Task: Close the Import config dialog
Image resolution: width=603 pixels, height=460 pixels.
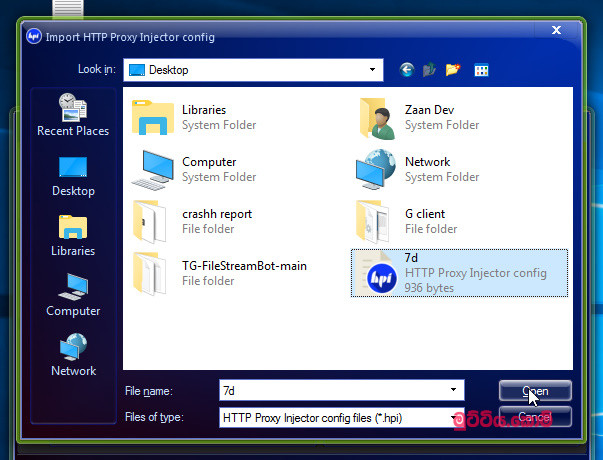Action: point(556,30)
